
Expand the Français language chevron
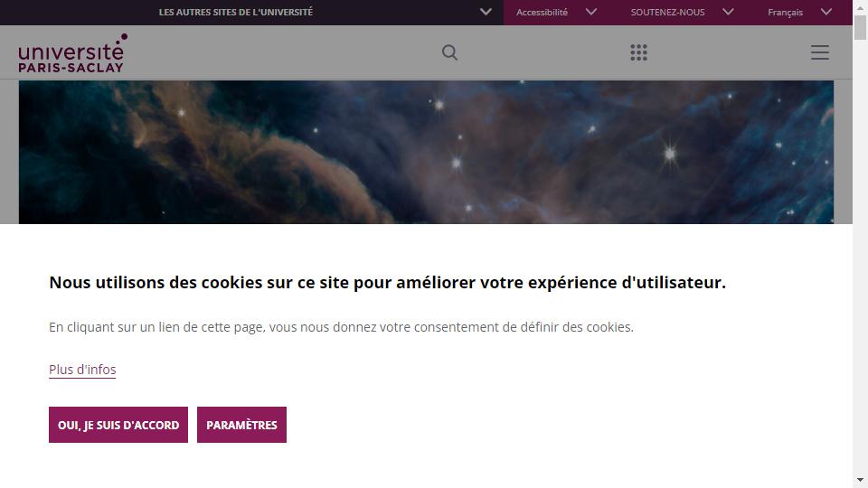tap(826, 12)
